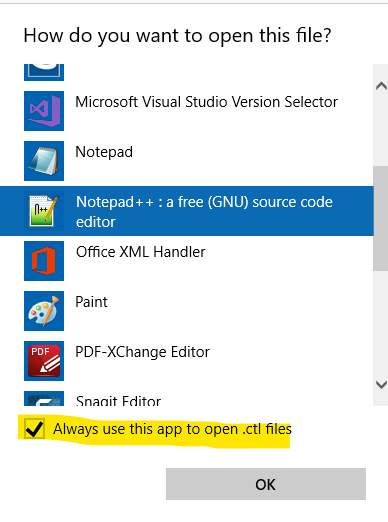Click the Office XML Handler icon
Viewport: 388px width, 522px height.
44,261
